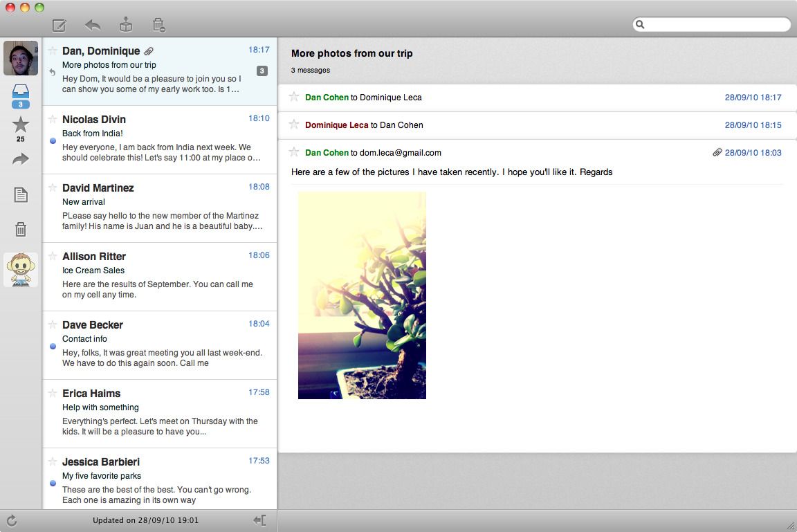Collapse the conversation list panel via bottom-right control
797x532 pixels.
[x=259, y=521]
